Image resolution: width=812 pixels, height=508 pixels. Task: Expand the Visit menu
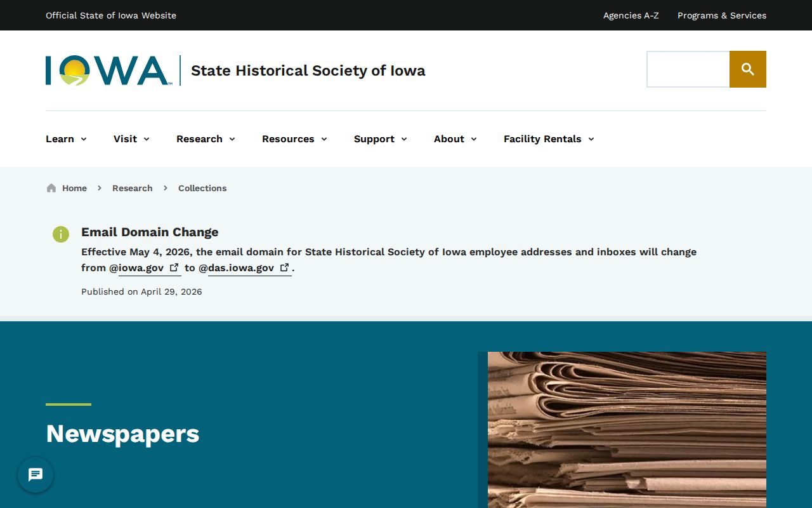tap(131, 139)
